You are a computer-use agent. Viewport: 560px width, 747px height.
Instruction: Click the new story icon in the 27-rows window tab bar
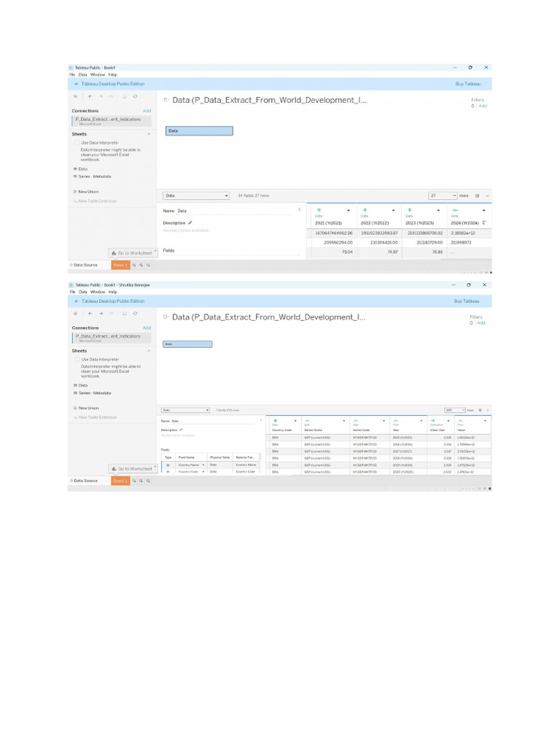click(148, 265)
